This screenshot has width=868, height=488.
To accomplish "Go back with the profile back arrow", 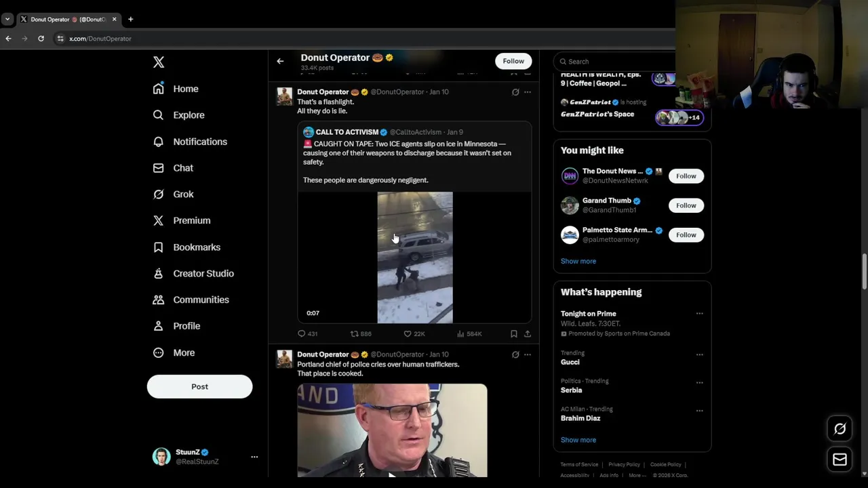I will [x=280, y=61].
